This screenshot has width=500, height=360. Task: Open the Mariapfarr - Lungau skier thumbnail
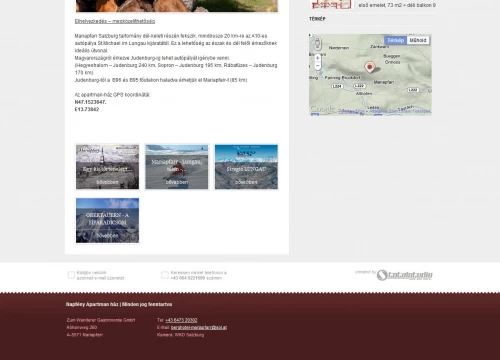[177, 167]
